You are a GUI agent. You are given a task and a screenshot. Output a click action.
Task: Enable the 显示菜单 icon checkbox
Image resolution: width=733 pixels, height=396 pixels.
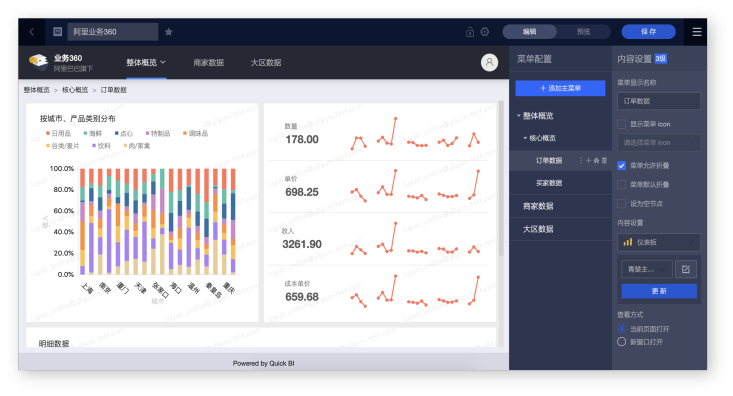[622, 124]
